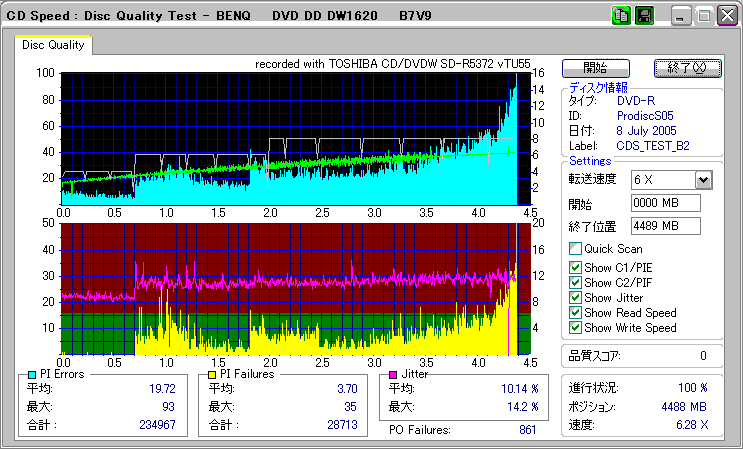The image size is (743, 449).
Task: Disable Show Write Speed checkbox
Action: click(575, 328)
